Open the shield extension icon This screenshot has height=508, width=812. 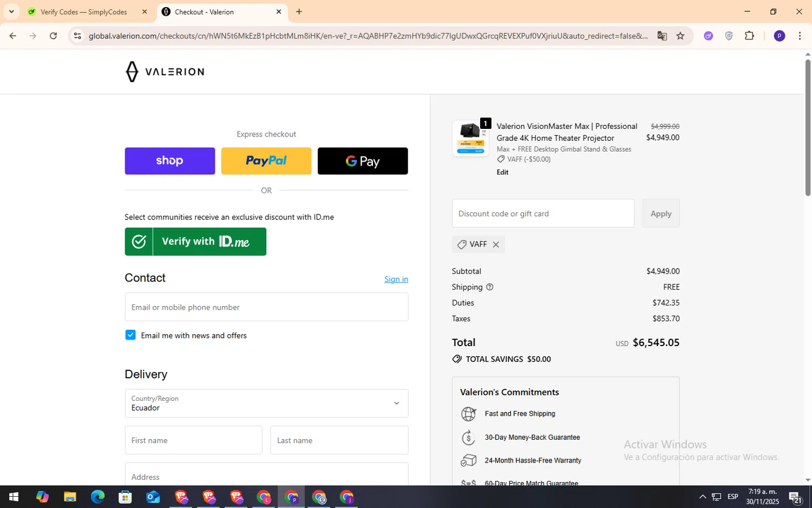729,36
